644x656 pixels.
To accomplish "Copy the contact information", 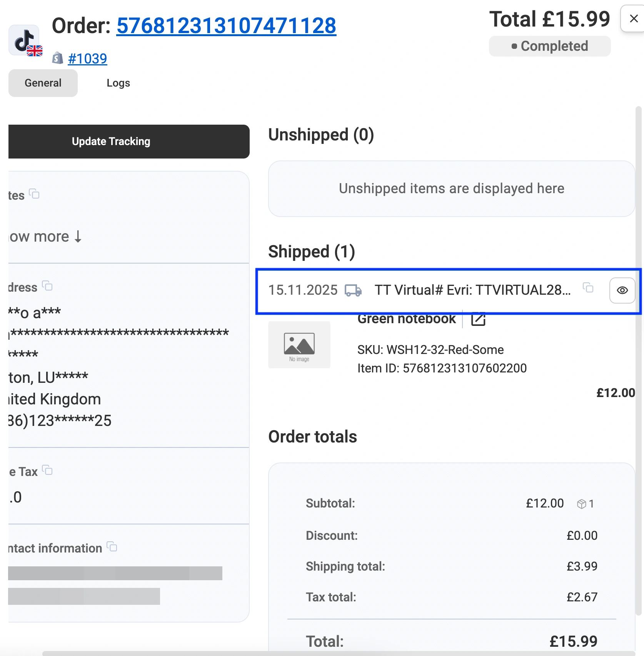I will point(112,546).
